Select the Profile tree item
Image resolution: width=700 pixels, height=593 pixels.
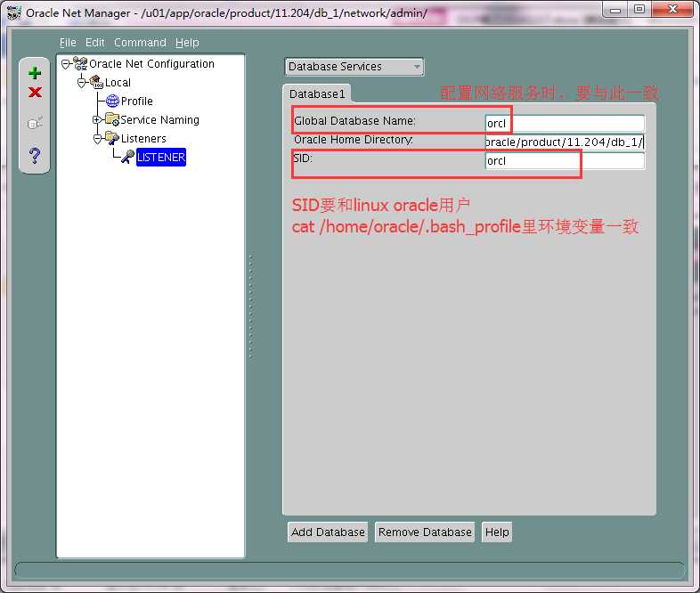click(x=136, y=102)
